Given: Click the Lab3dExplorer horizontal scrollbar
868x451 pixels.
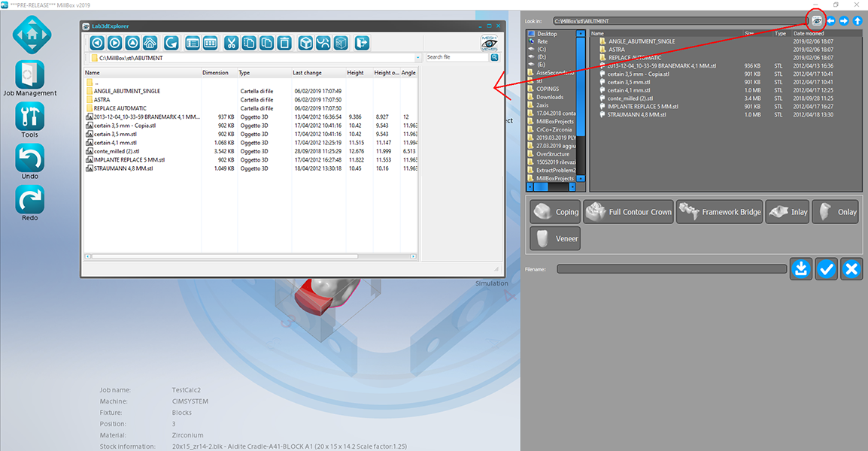Looking at the screenshot, I should (225, 257).
